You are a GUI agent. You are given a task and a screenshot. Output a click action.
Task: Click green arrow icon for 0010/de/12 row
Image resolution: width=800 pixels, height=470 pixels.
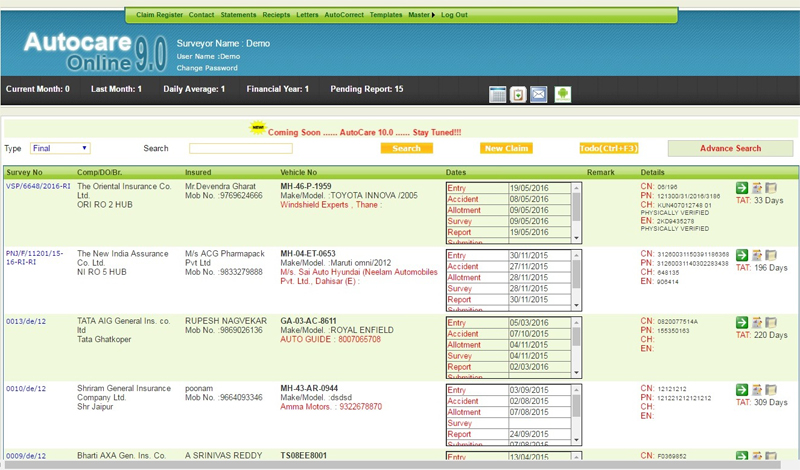pos(742,390)
